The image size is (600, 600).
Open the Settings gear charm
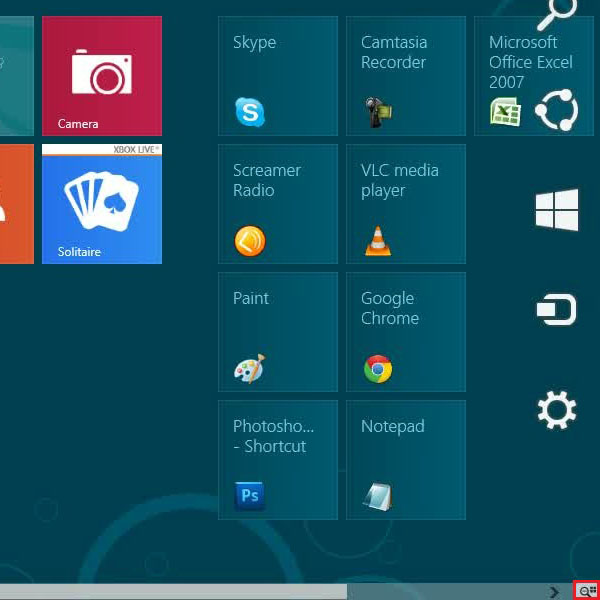tap(557, 410)
